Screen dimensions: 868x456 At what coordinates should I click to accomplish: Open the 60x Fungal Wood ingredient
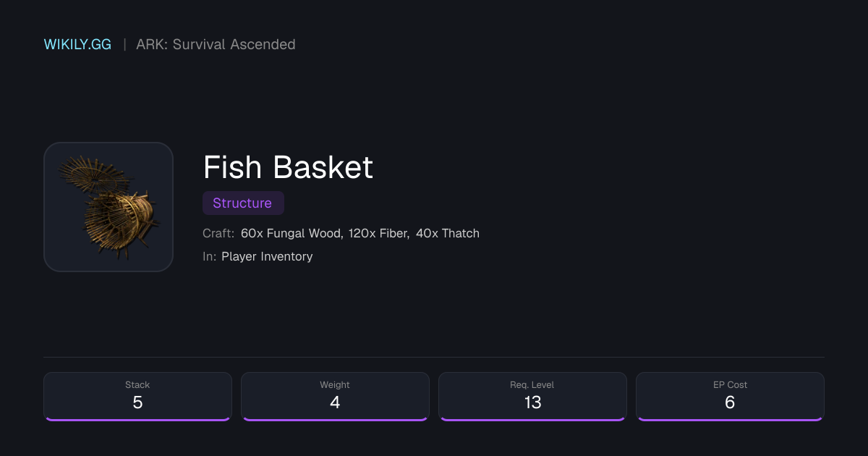coord(292,233)
